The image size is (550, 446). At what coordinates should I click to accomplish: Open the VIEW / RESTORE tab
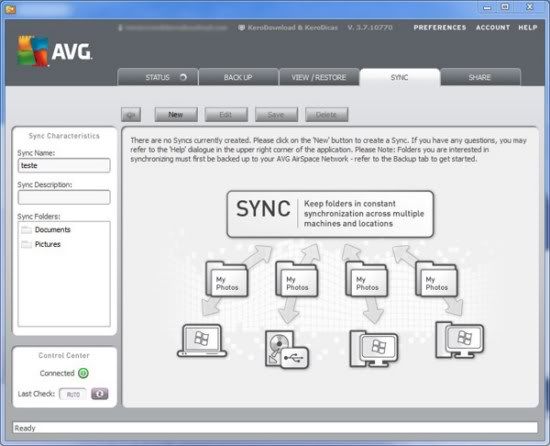tap(319, 77)
